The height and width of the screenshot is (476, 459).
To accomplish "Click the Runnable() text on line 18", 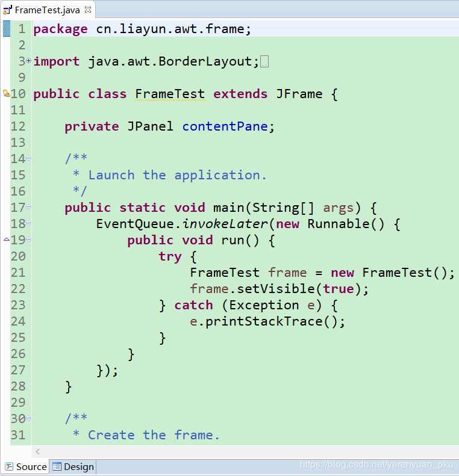I will (x=346, y=224).
